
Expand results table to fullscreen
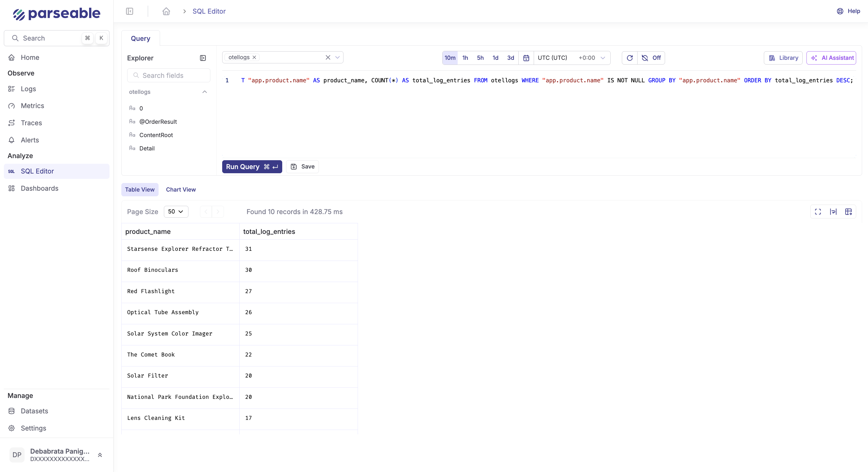818,212
